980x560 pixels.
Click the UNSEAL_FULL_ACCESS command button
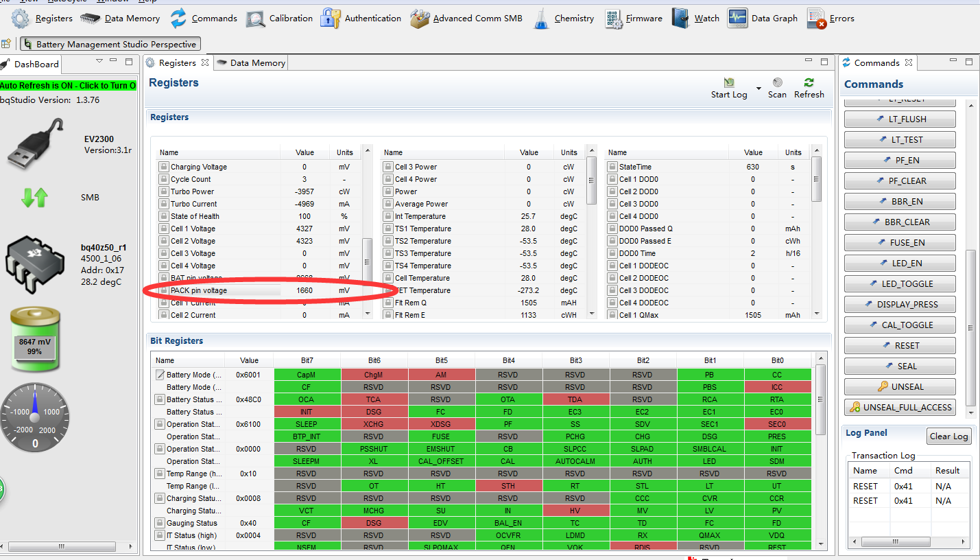tap(900, 408)
